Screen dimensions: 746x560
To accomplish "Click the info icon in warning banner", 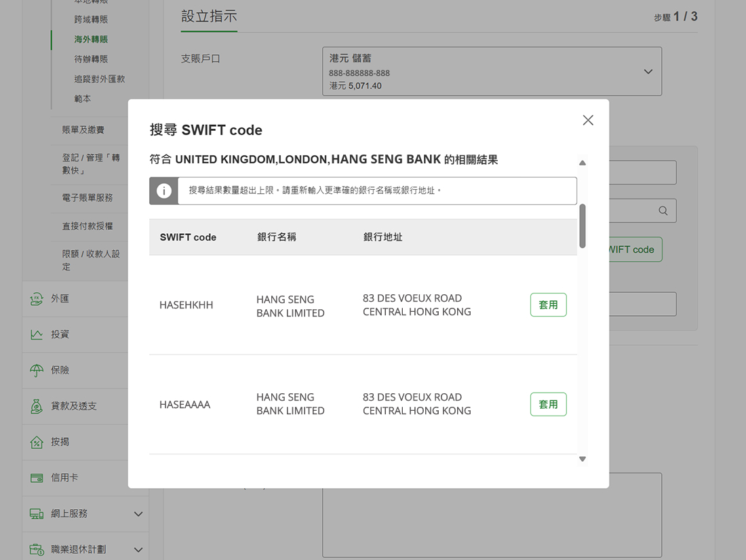I will tap(163, 191).
